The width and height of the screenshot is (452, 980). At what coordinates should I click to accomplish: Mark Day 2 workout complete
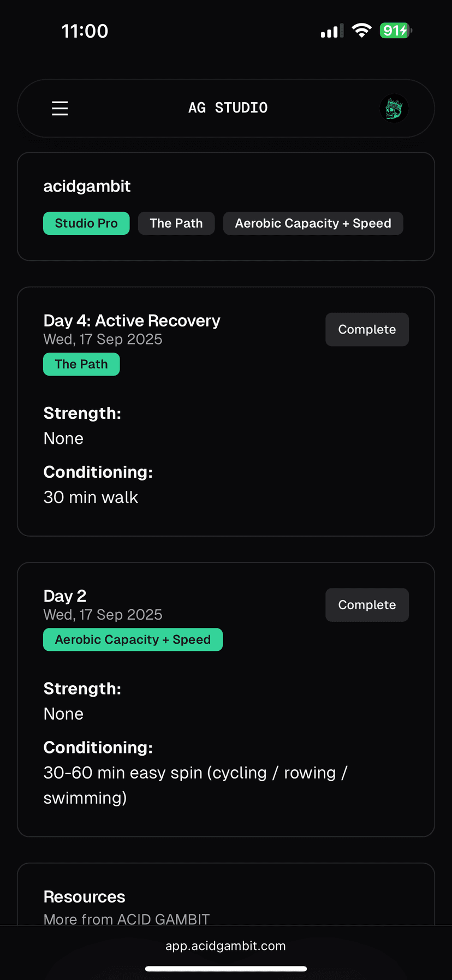(367, 605)
